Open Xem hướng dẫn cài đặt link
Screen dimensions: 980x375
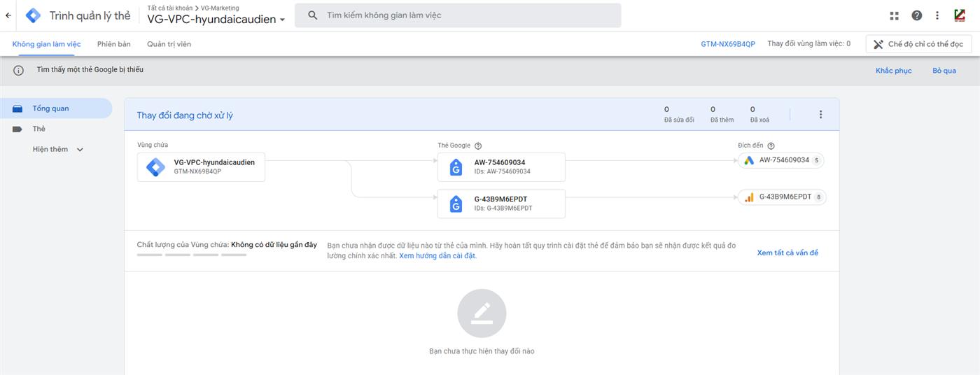(437, 256)
